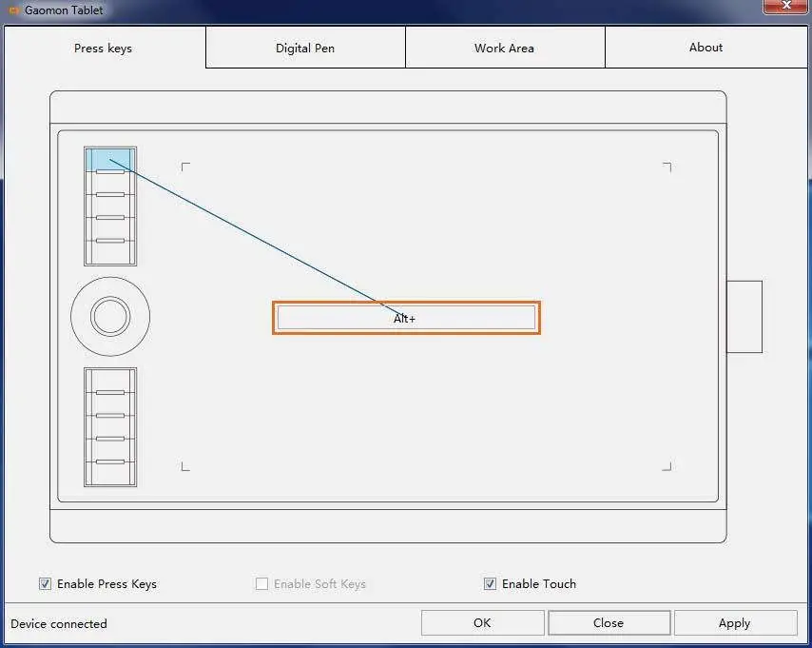Click the Device connected status text
Image resolution: width=812 pixels, height=648 pixels.
tap(59, 623)
